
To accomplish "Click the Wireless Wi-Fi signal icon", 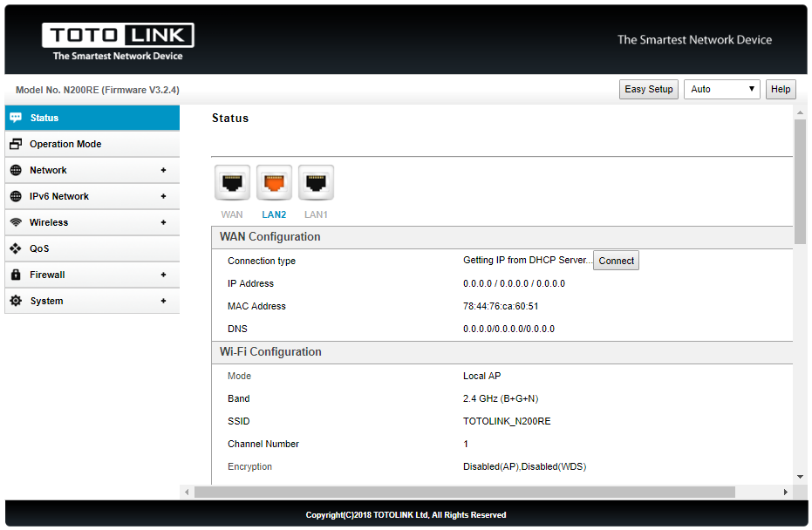I will 16,222.
